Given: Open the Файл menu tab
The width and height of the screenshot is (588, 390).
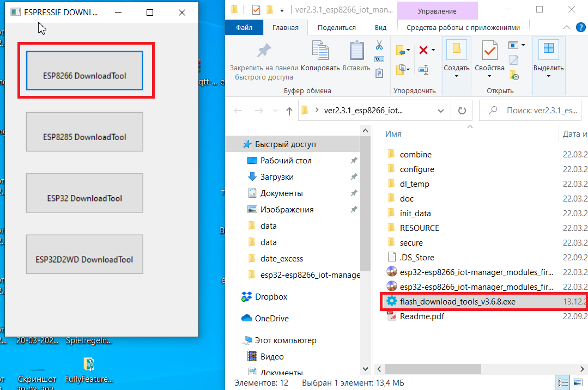Looking at the screenshot, I should [244, 27].
